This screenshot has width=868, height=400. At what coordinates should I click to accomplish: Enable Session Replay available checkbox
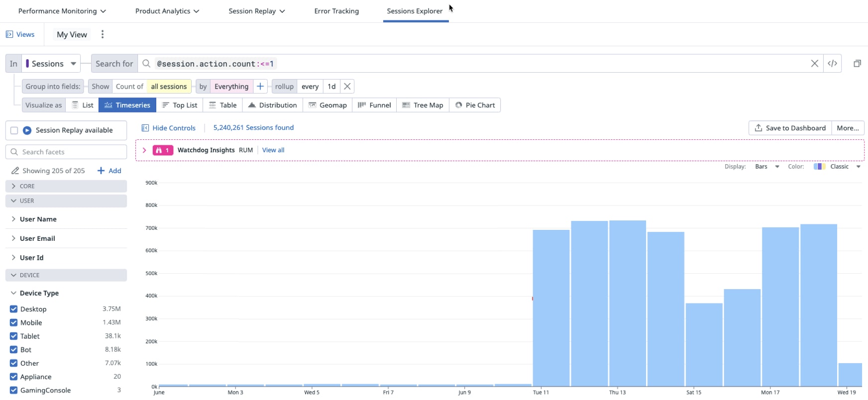[14, 130]
